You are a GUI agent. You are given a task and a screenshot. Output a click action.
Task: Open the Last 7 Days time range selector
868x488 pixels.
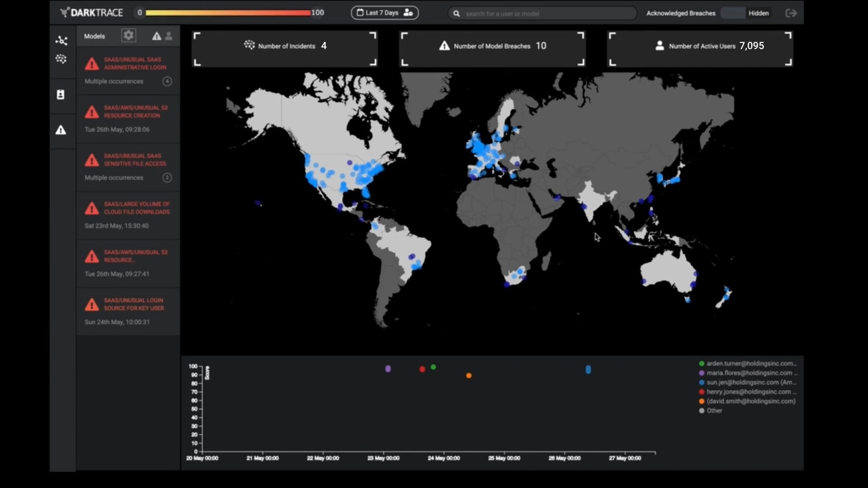point(384,13)
